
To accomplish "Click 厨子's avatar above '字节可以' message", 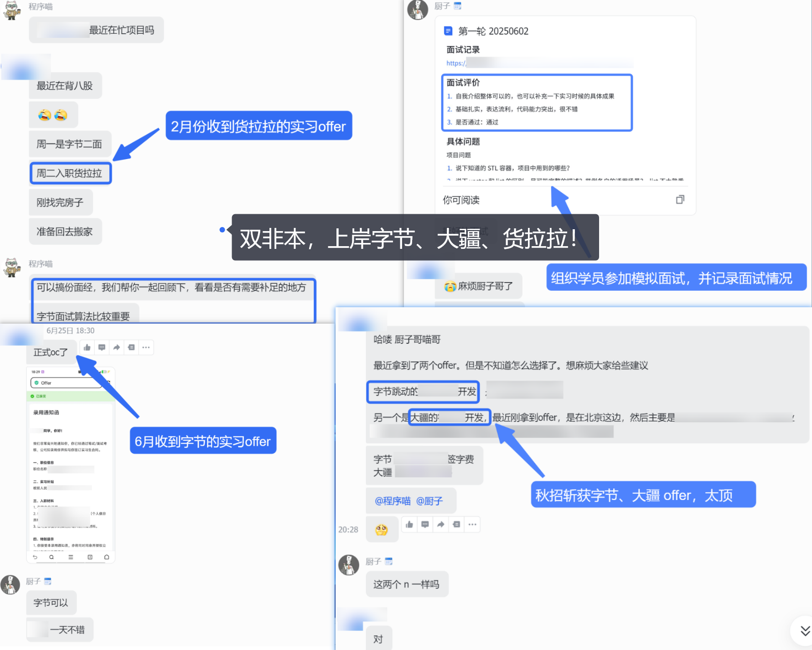I will coord(10,584).
